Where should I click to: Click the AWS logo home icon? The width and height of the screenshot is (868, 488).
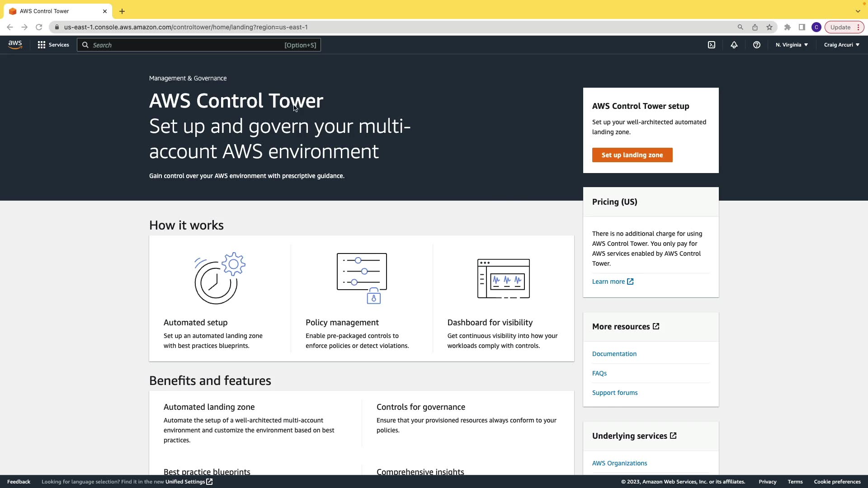coord(15,45)
